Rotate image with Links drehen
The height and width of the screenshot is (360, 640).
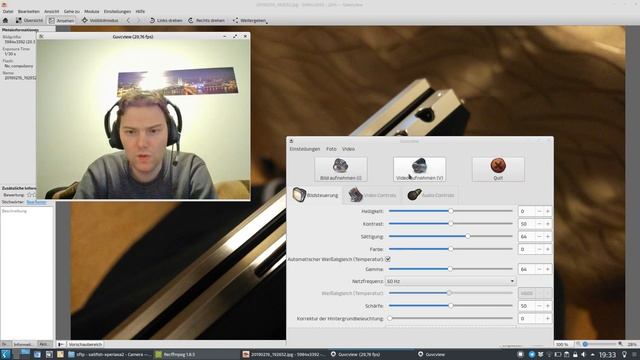tap(166, 20)
